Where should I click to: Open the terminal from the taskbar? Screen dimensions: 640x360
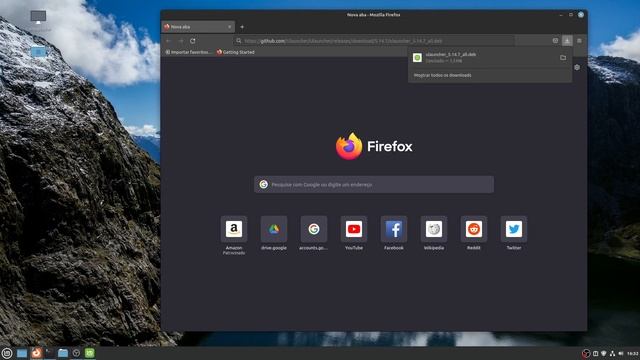point(49,353)
